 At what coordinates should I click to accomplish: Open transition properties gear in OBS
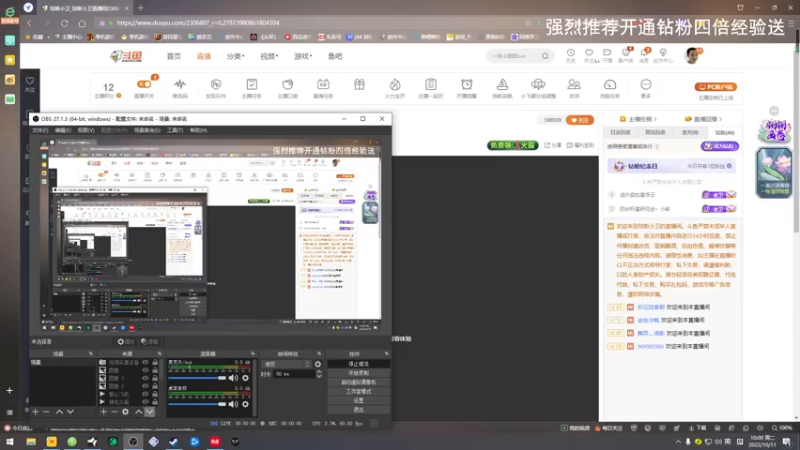pyautogui.click(x=318, y=364)
